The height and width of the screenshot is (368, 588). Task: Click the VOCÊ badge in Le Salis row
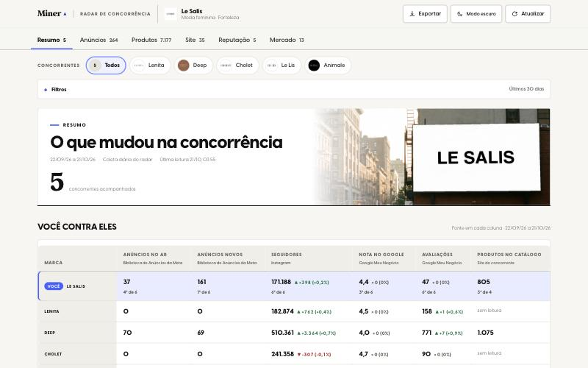(x=54, y=286)
